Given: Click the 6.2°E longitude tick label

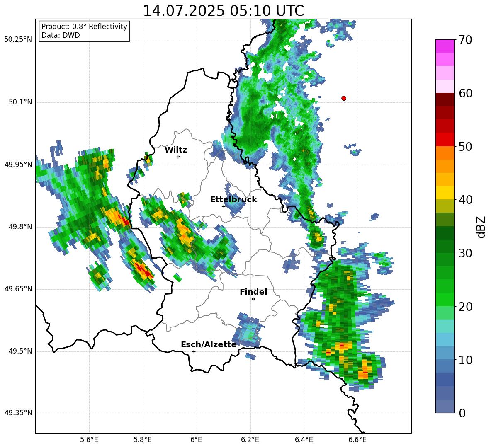Looking at the screenshot, I should tap(250, 440).
